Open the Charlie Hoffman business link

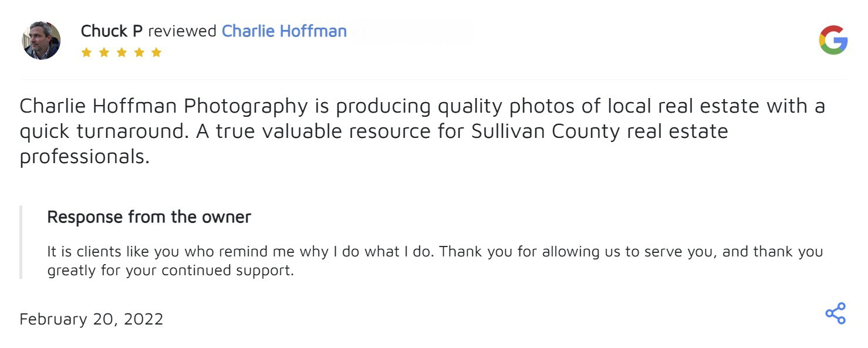coord(284,31)
